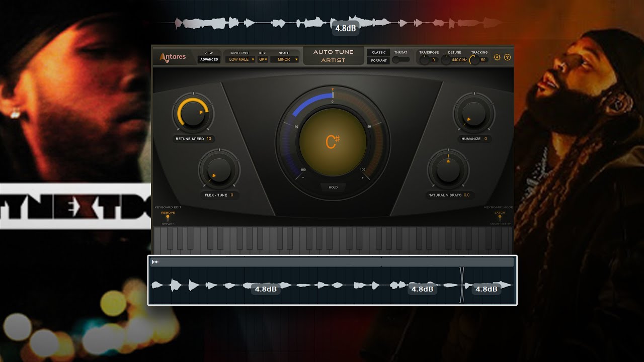Viewport: 644px width, 362px height.
Task: Click the Tracking knob
Action: pos(474,60)
